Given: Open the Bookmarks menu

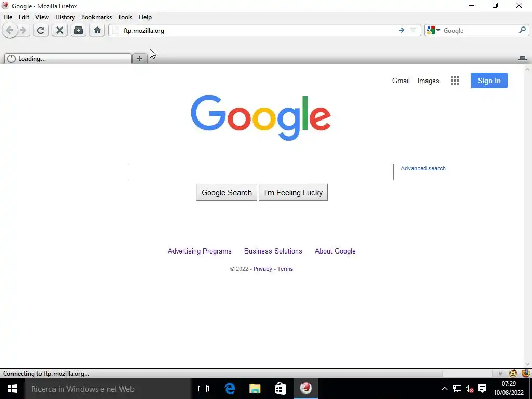Looking at the screenshot, I should pyautogui.click(x=96, y=17).
